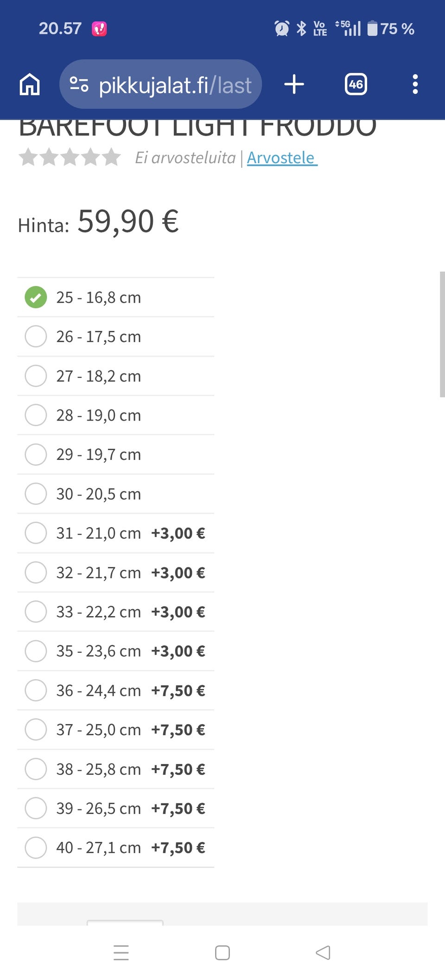Click the Arvostele review link
The width and height of the screenshot is (445, 980).
click(281, 158)
